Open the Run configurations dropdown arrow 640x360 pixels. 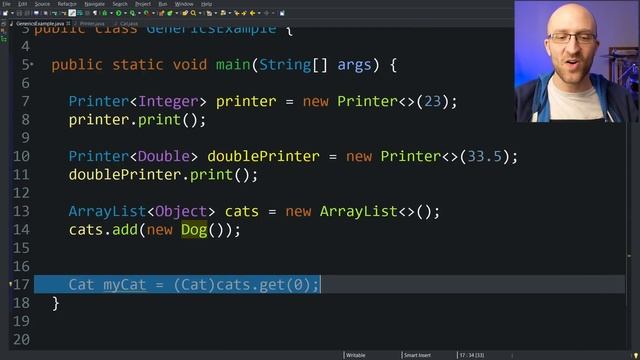coord(125,13)
